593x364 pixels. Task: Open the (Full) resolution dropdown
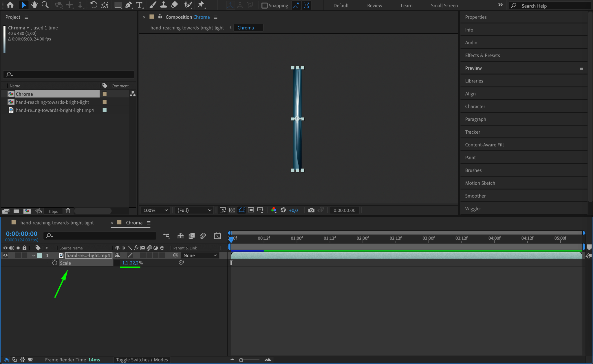coord(194,210)
